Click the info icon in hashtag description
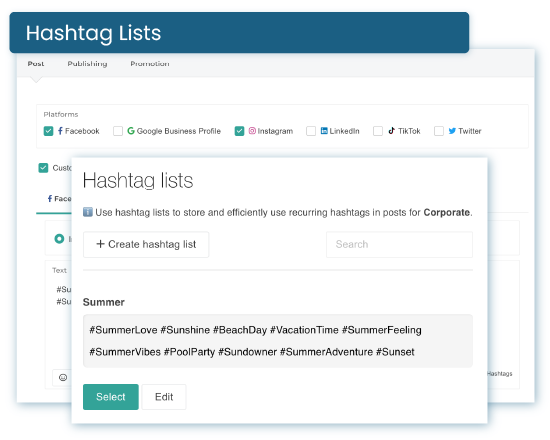The width and height of the screenshot is (550, 440). click(88, 212)
